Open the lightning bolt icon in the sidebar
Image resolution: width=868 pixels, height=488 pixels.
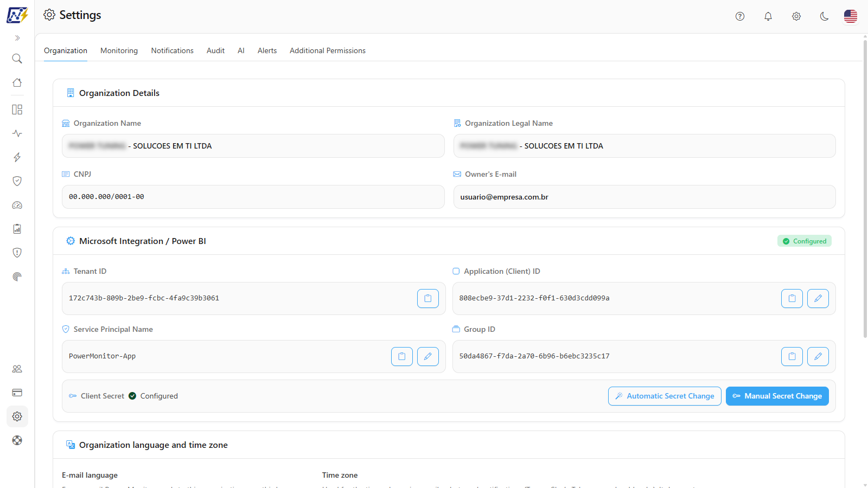coord(17,157)
